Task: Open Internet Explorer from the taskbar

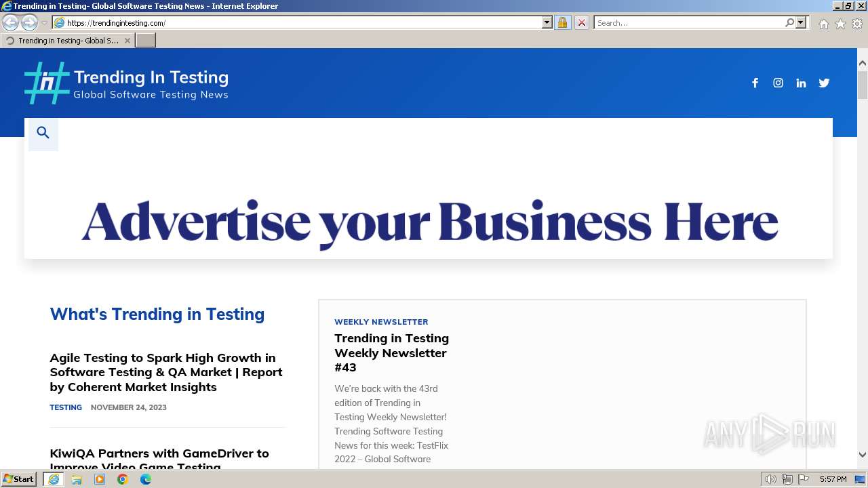Action: [54, 479]
